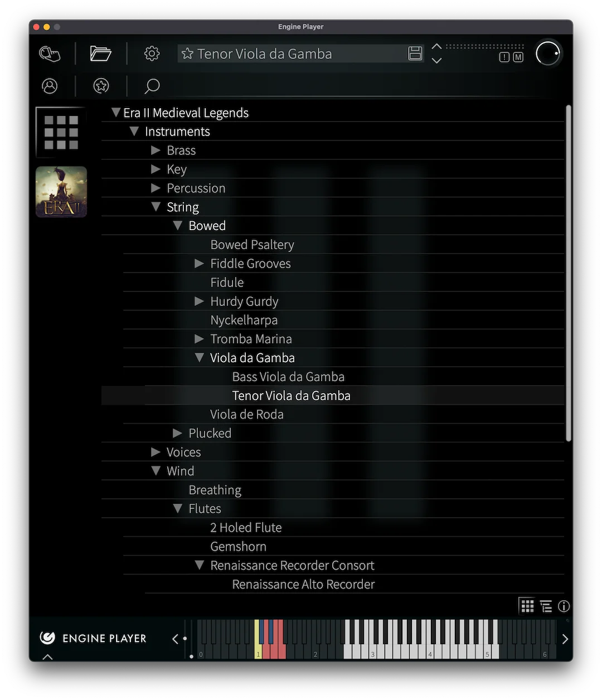Load the Breathing patch

click(x=215, y=490)
